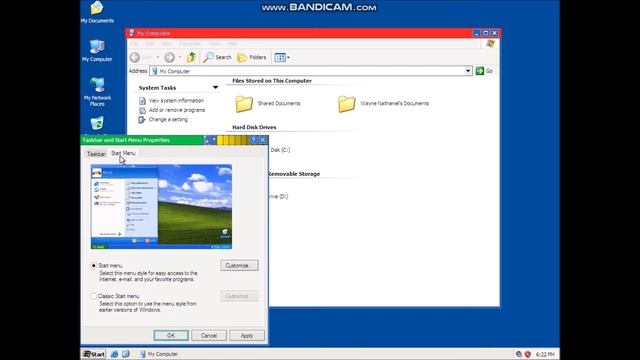Open the Start button on the taskbar
The width and height of the screenshot is (640, 360).
[x=94, y=354]
